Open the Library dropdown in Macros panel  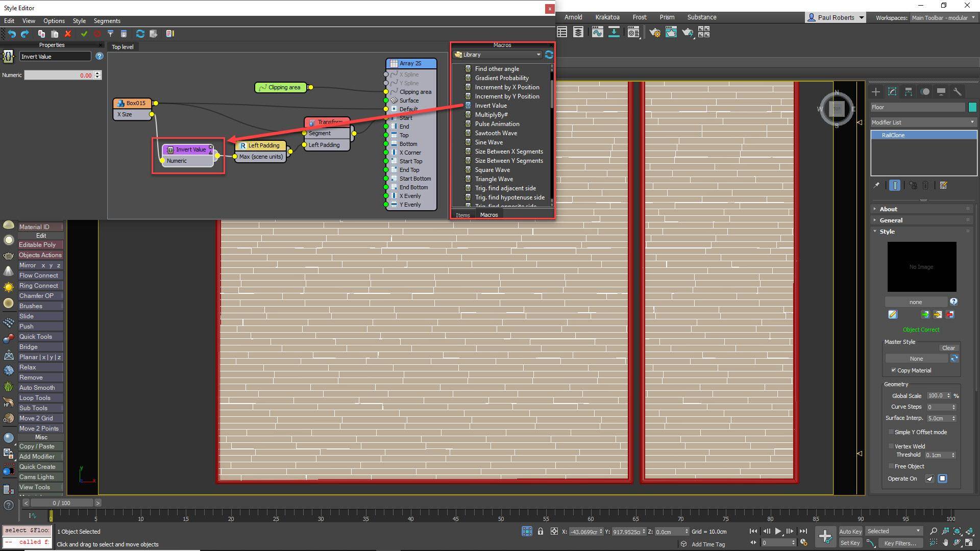[498, 55]
